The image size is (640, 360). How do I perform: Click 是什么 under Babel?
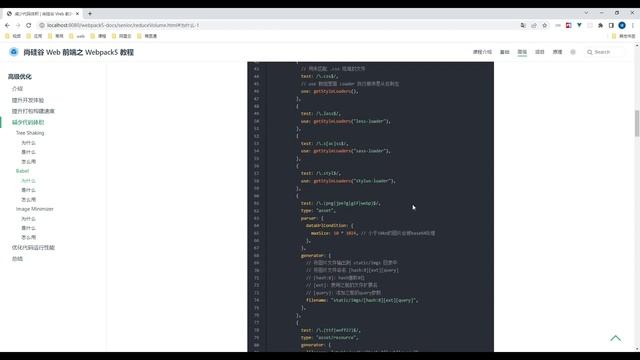coord(29,190)
